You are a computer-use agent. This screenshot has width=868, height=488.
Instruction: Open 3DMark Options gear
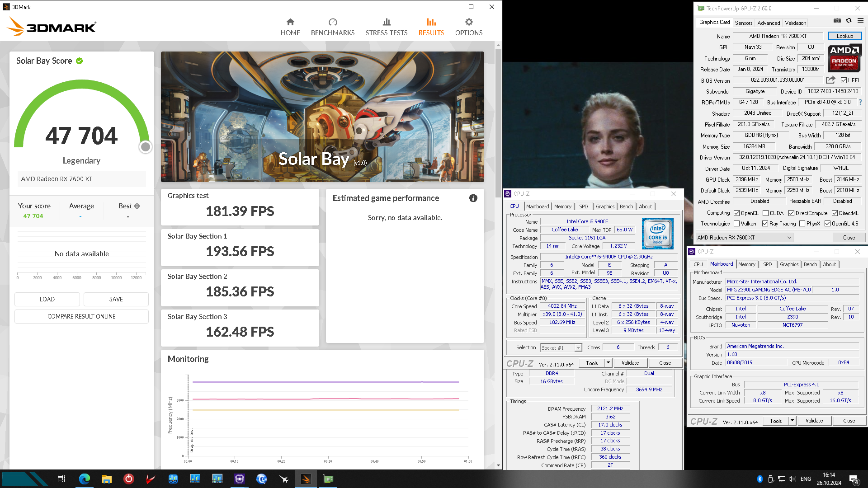[469, 27]
